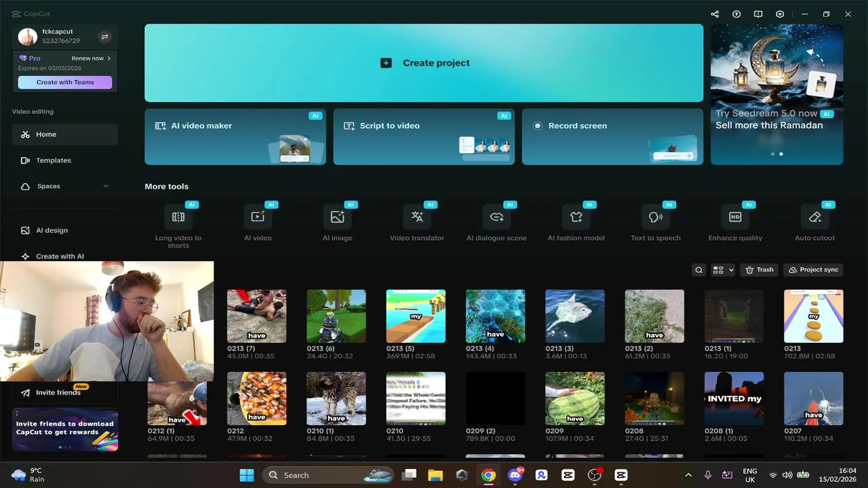Screen dimensions: 868x488
Task: Open the Text to speech tool
Action: [656, 222]
